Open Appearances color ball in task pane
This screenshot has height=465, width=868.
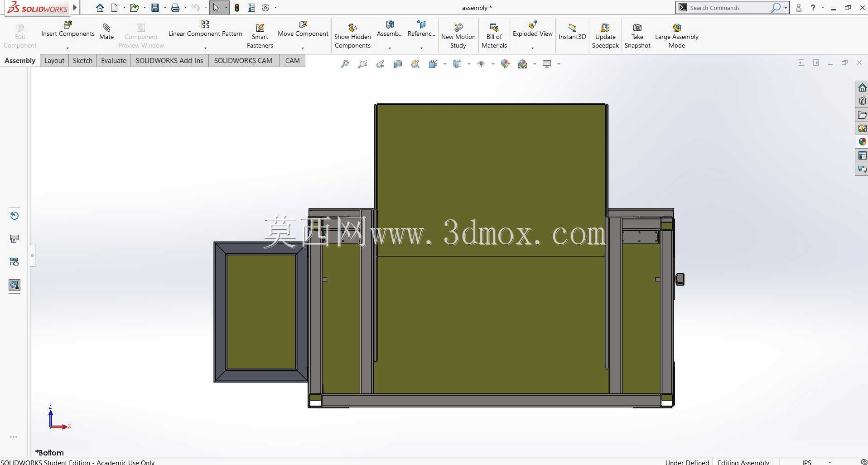click(862, 142)
